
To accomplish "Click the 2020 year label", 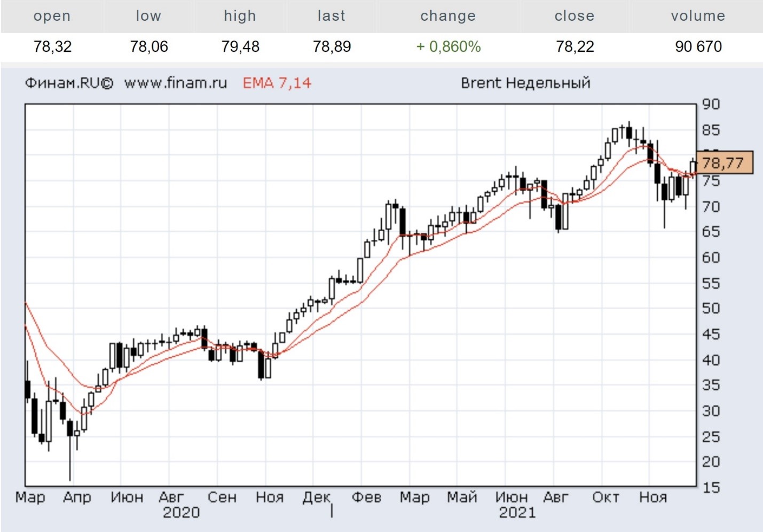I will pyautogui.click(x=181, y=513).
